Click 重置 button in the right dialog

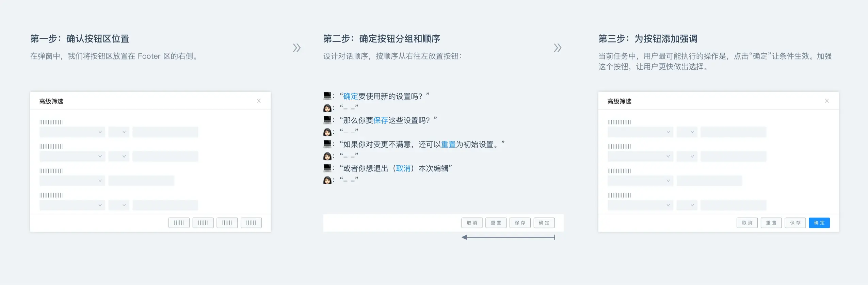[x=771, y=223]
